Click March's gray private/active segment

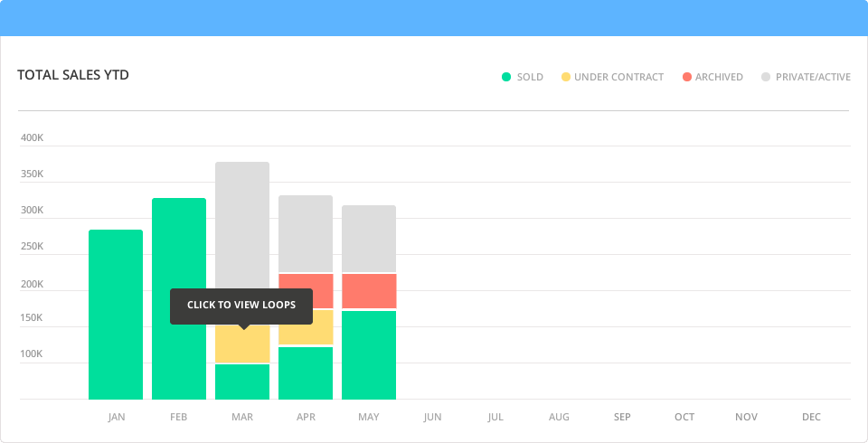point(242,224)
